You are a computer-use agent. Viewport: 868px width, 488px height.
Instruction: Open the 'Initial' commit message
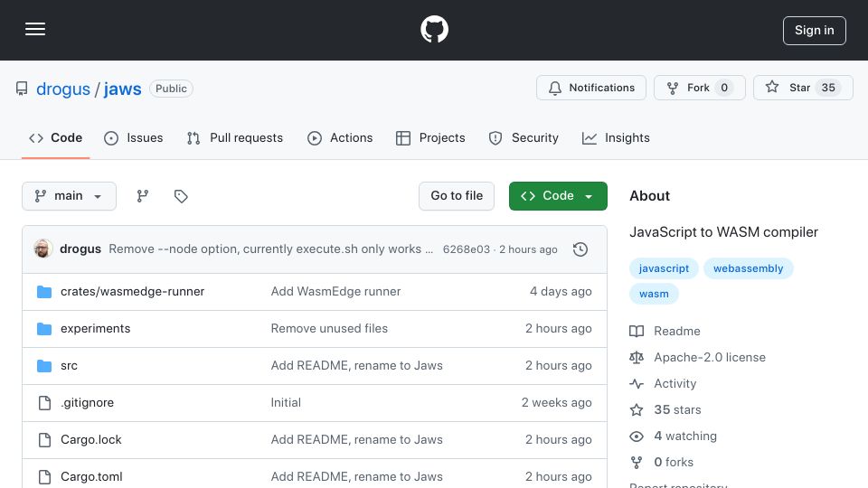click(286, 403)
